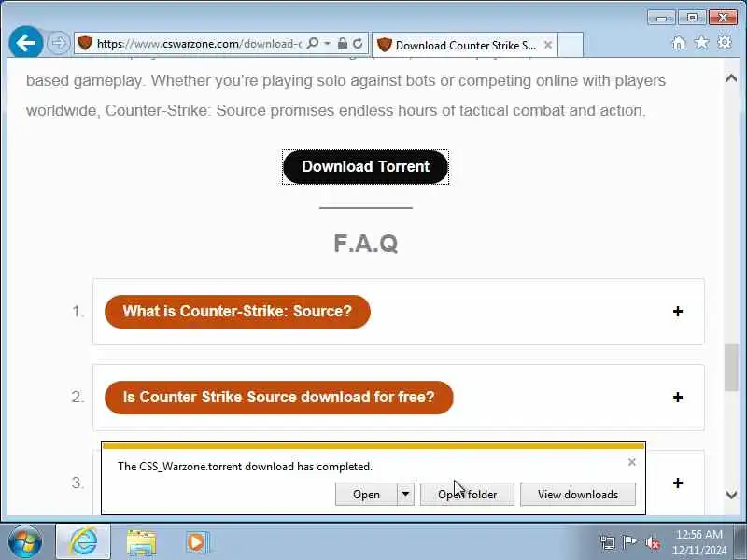The image size is (747, 560).
Task: Click Internet Explorer taskbar icon
Action: click(83, 542)
